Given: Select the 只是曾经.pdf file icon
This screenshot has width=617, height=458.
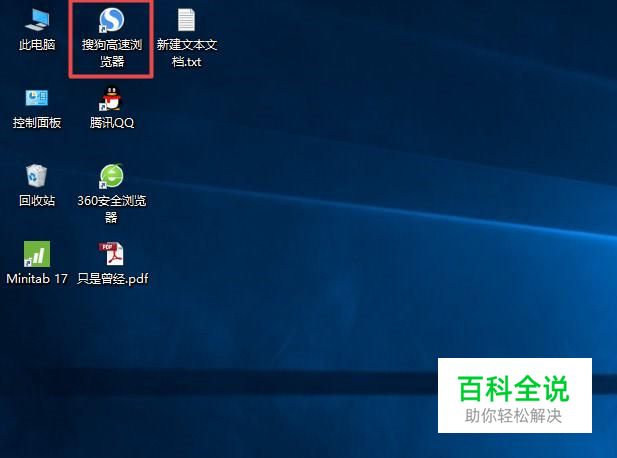Looking at the screenshot, I should 111,254.
